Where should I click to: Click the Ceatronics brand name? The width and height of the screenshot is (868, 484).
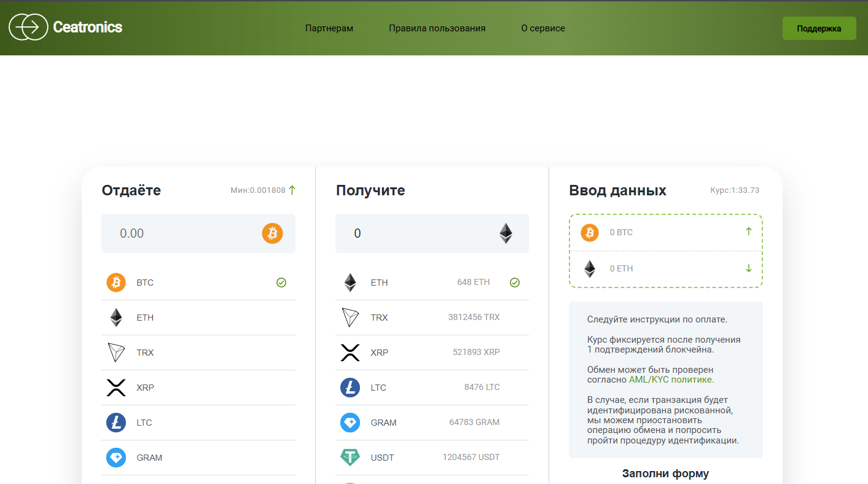coord(88,27)
